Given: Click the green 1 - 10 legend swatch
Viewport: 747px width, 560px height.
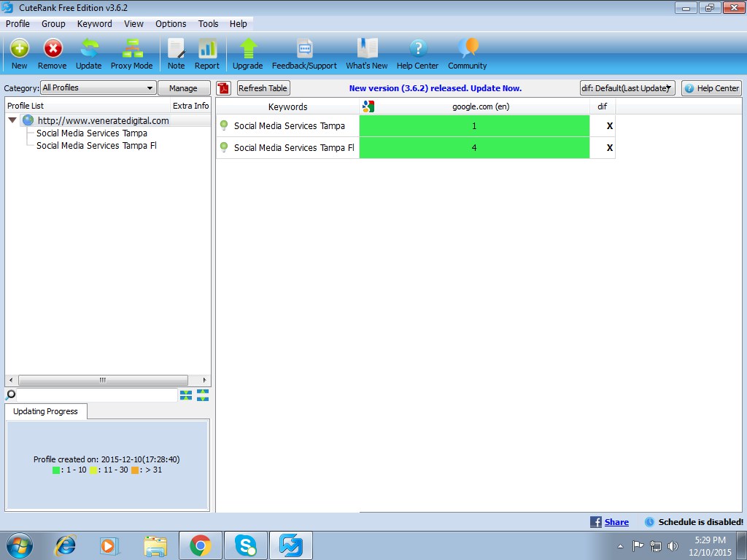Looking at the screenshot, I should [x=56, y=470].
